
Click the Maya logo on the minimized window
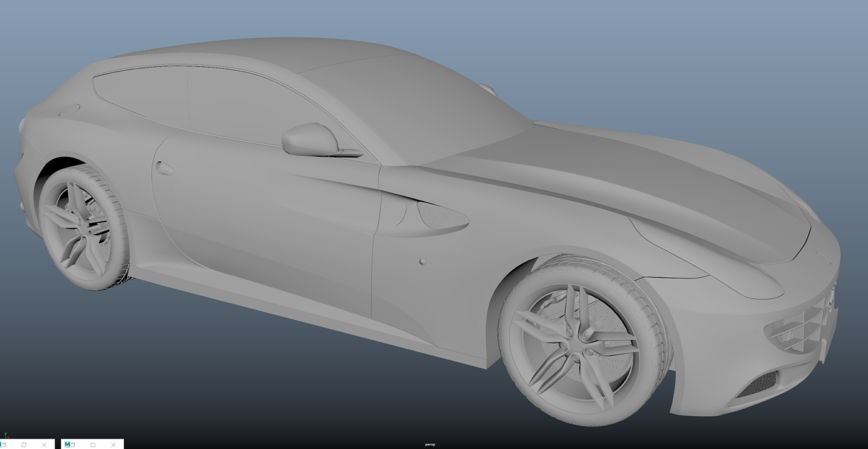[x=68, y=444]
